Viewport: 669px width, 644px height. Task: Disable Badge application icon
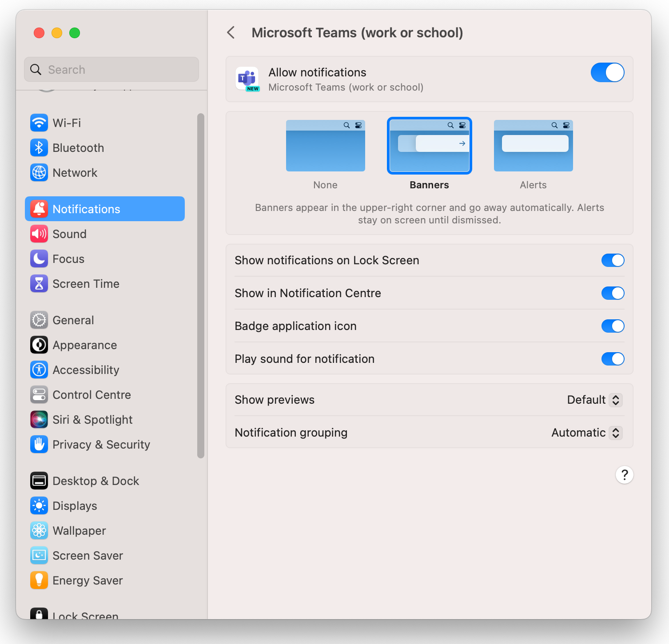point(613,326)
